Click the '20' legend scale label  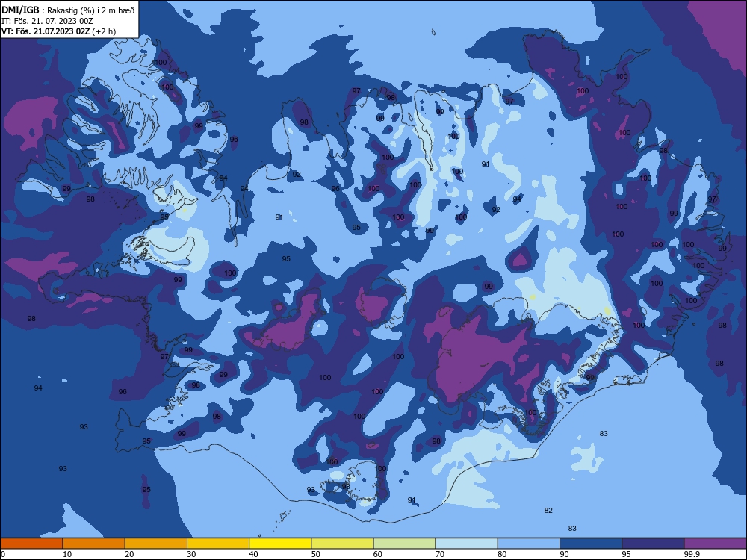[x=129, y=554]
